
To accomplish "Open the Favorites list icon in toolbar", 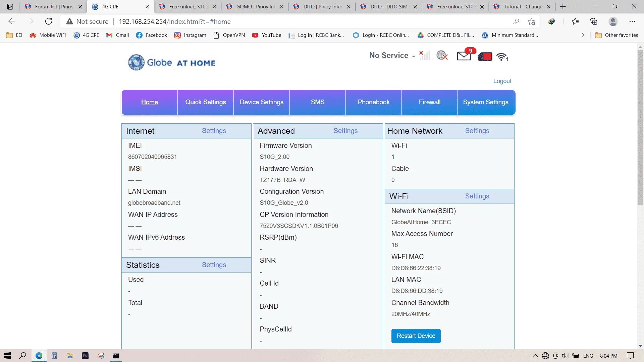I will tap(575, 21).
